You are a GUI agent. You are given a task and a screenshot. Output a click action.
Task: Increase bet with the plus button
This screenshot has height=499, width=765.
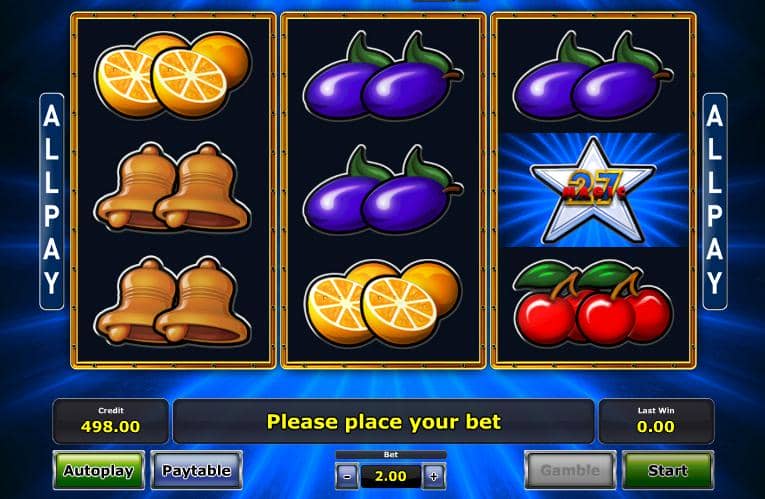(x=434, y=476)
